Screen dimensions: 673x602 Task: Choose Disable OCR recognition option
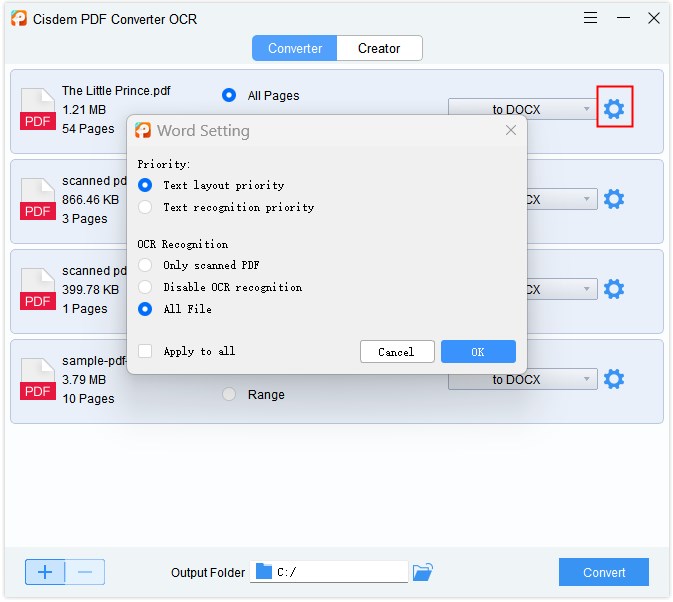tap(145, 287)
